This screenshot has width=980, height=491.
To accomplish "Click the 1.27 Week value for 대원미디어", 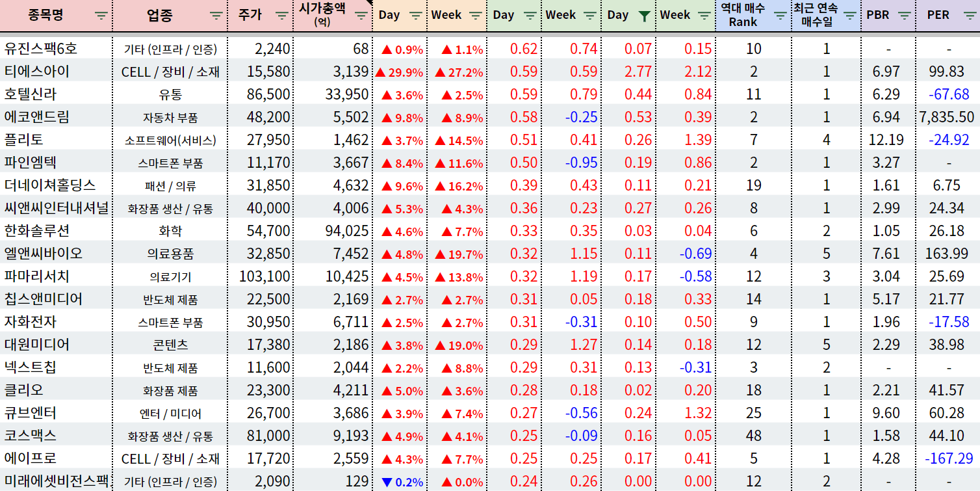I will click(572, 345).
